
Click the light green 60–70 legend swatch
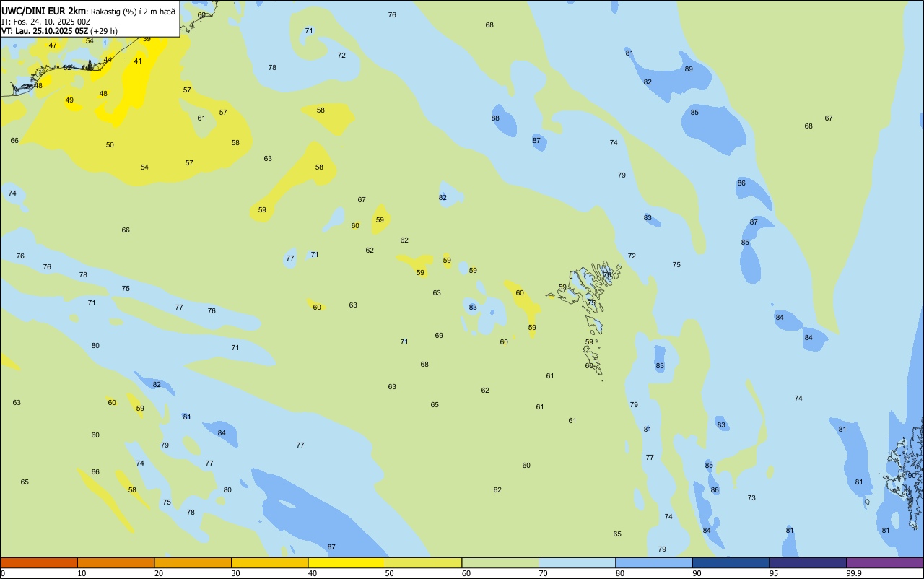(500, 562)
